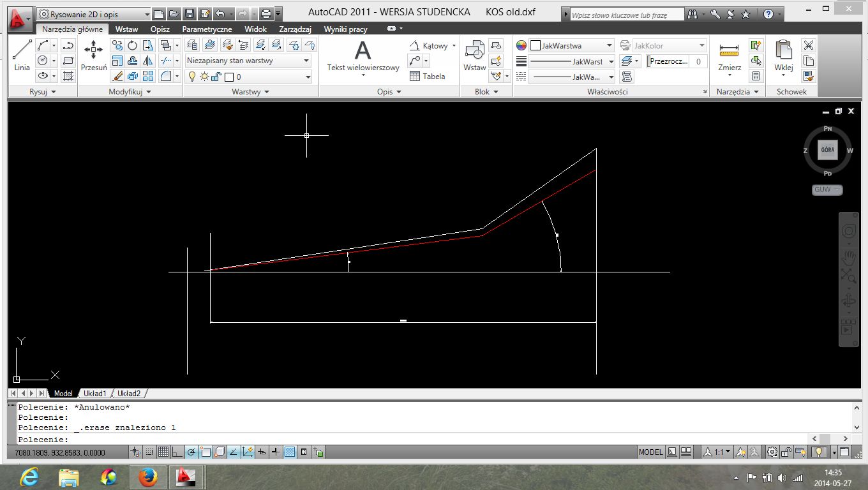Toggle layer 0 light bulb on/off
The height and width of the screenshot is (490, 868).
coord(191,77)
